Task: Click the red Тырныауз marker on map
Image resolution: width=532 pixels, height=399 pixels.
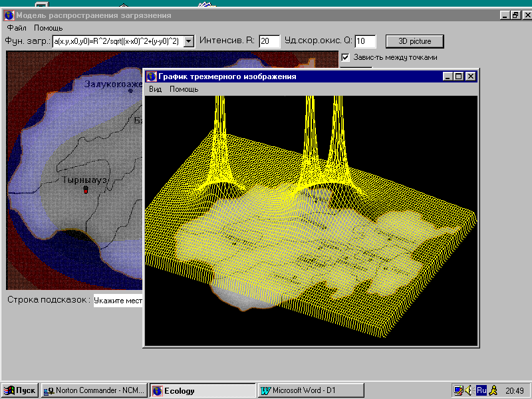Action: pyautogui.click(x=85, y=190)
